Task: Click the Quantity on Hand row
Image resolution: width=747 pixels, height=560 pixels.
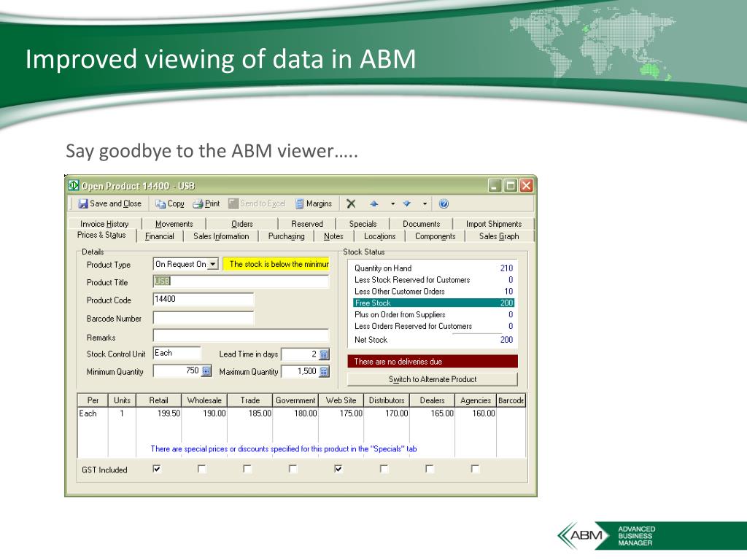Action: (433, 268)
